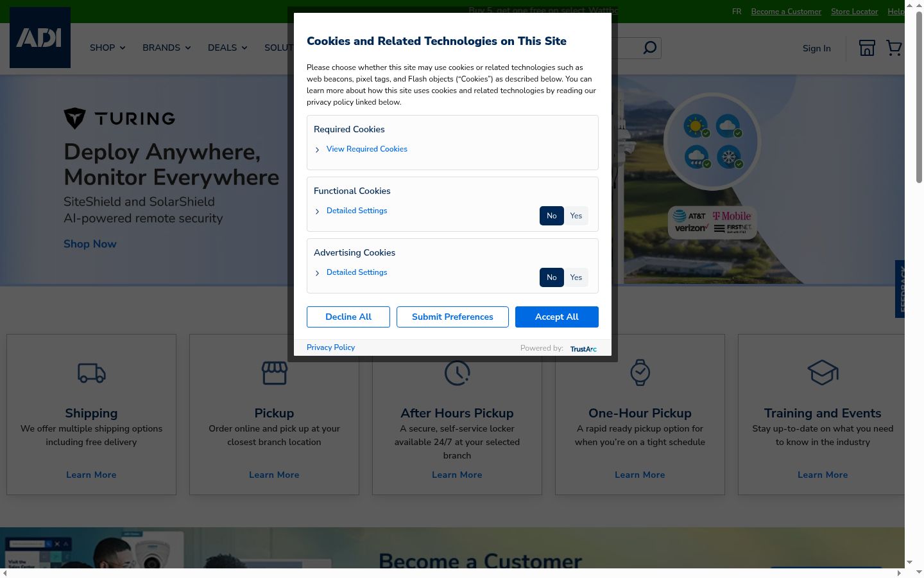Click the rain cloud weather icon
924x578 pixels.
point(697,157)
